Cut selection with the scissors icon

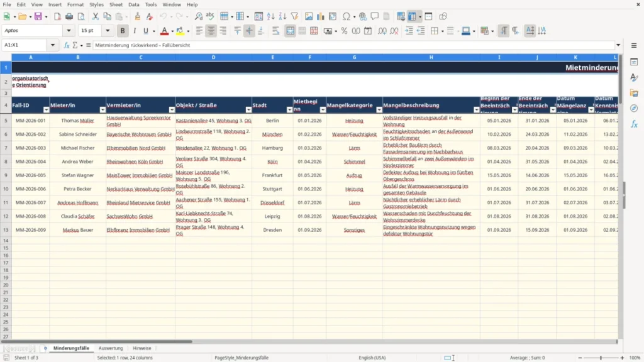96,16
